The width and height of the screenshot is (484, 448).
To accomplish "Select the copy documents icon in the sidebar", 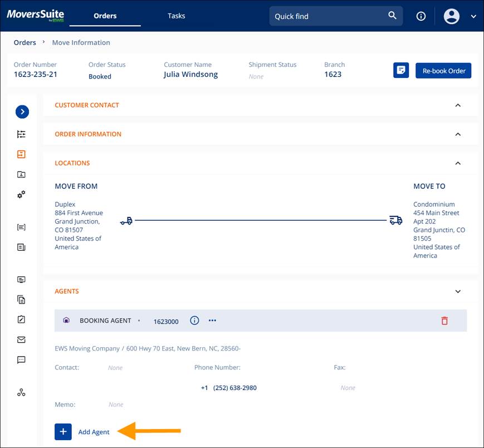I will [21, 299].
